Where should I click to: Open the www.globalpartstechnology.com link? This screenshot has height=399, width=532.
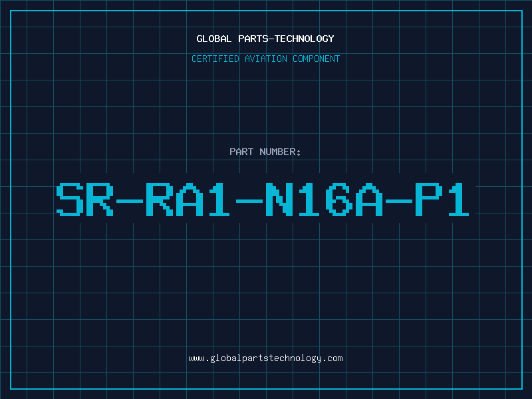265,358
